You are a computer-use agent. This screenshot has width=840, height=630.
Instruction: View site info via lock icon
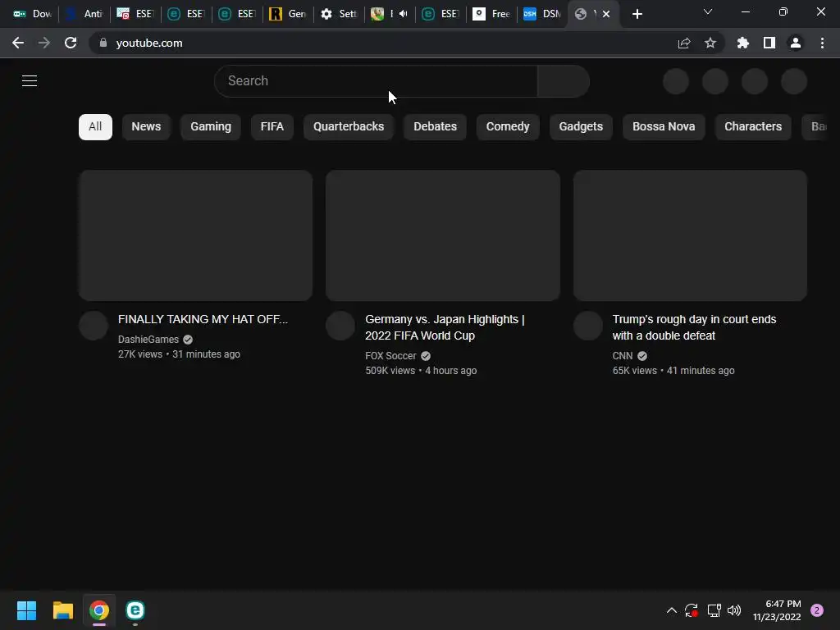coord(103,43)
